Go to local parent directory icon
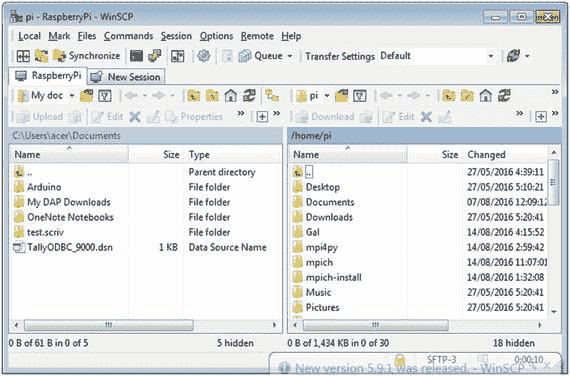The image size is (570, 376). (x=194, y=96)
